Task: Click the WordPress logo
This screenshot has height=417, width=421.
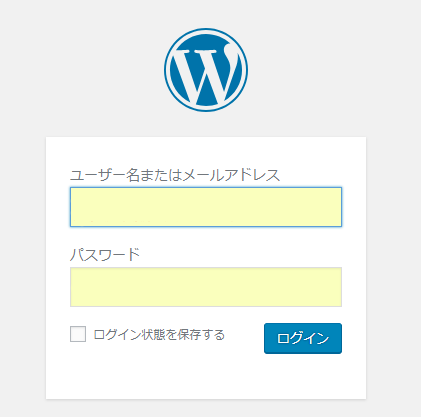Action: pos(206,70)
